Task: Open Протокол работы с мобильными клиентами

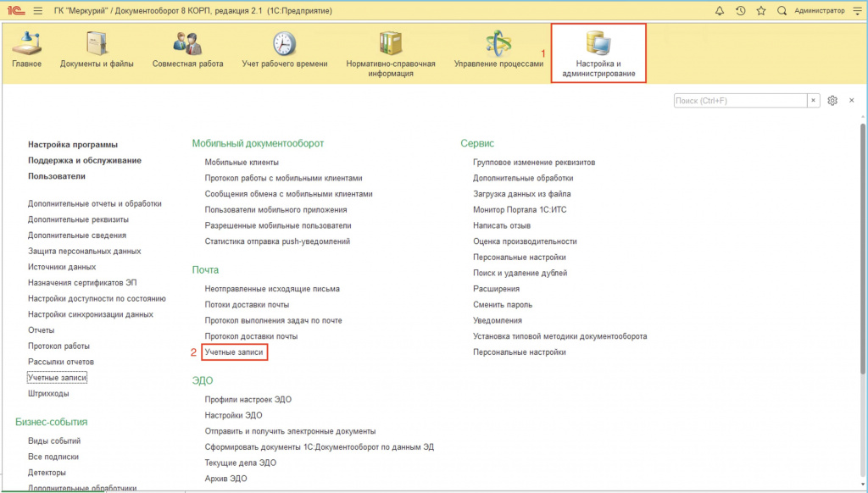Action: click(283, 178)
